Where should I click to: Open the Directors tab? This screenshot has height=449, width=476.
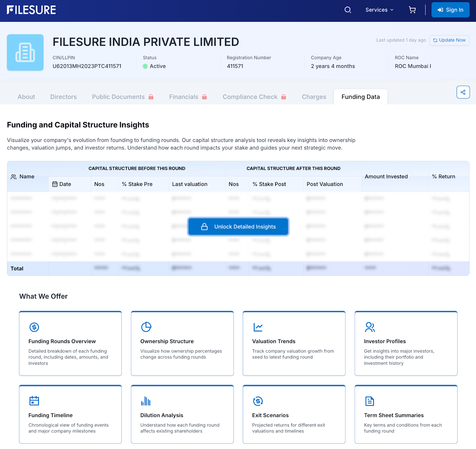(63, 97)
